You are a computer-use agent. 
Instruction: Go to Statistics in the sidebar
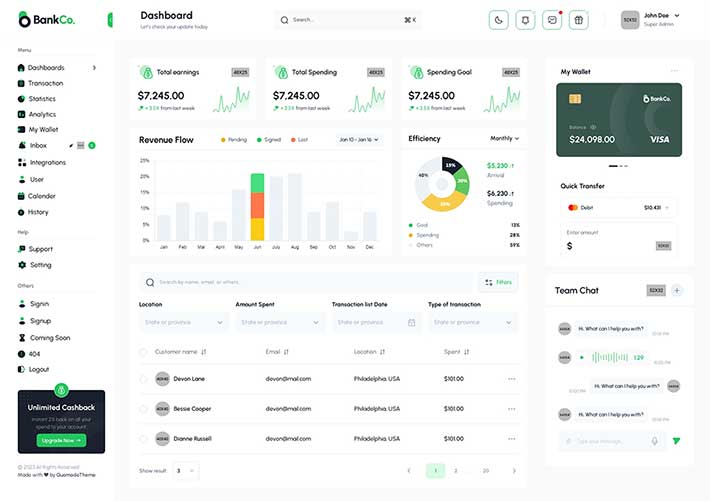point(42,99)
